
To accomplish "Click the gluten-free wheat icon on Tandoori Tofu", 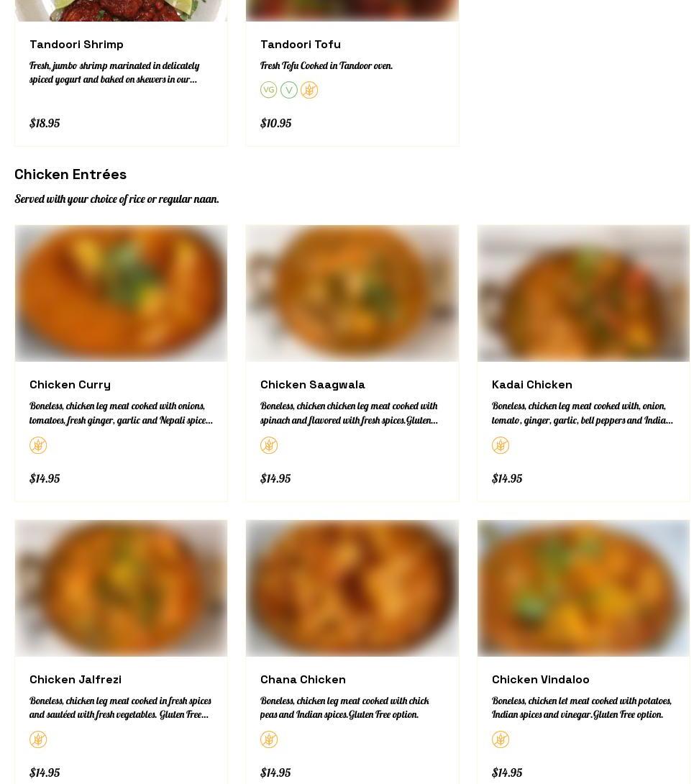I will pos(309,90).
